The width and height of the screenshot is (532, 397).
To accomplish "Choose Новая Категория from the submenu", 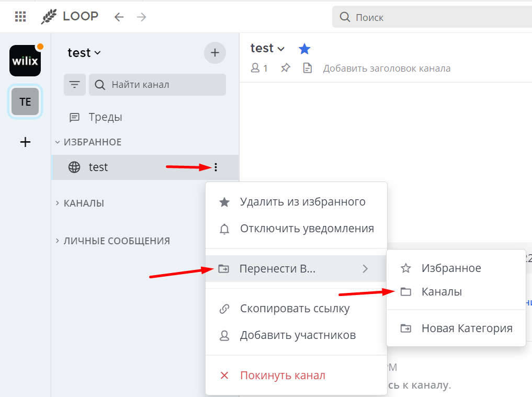I will [x=467, y=328].
